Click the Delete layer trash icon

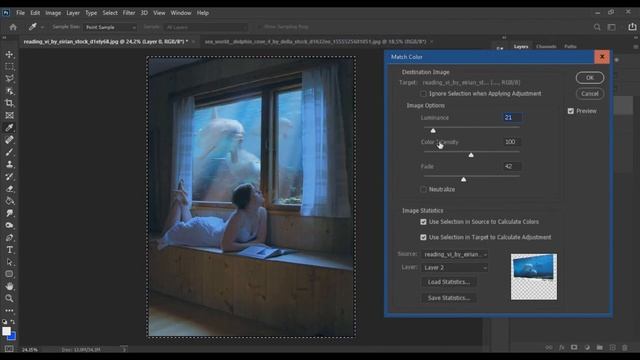pos(624,347)
